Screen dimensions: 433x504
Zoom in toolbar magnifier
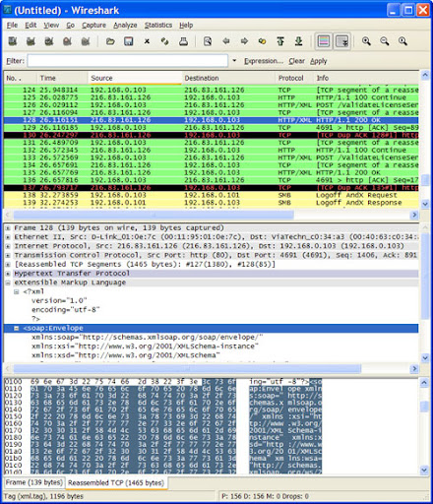coord(366,41)
